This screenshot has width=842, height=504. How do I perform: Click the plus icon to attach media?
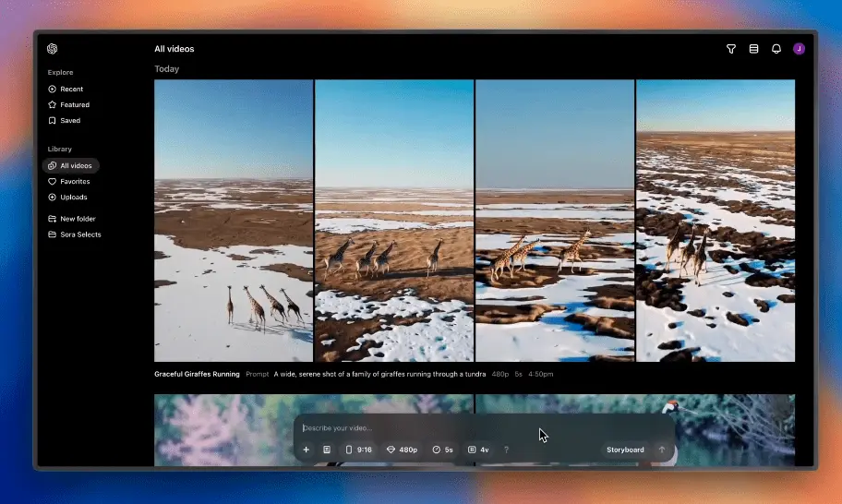(x=307, y=450)
